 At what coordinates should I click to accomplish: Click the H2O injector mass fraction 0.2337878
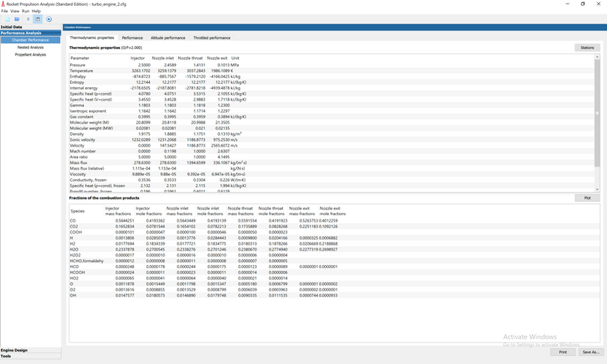[125, 250]
